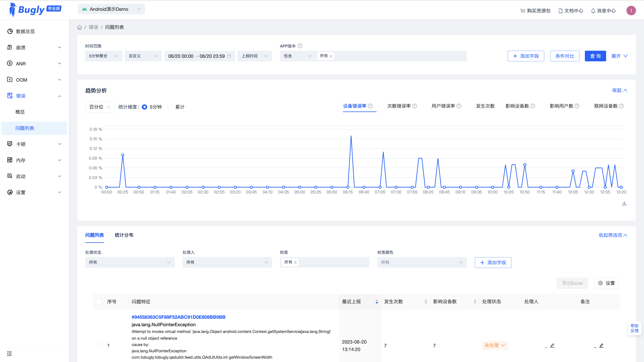This screenshot has height=362, width=644.
Task: Open the 概览 submenu item
Action: pyautogui.click(x=20, y=112)
